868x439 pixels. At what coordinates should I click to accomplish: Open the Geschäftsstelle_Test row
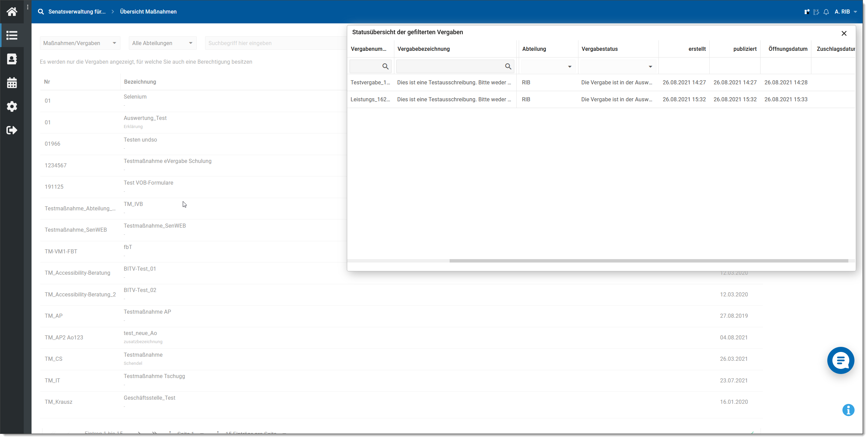pos(401,402)
